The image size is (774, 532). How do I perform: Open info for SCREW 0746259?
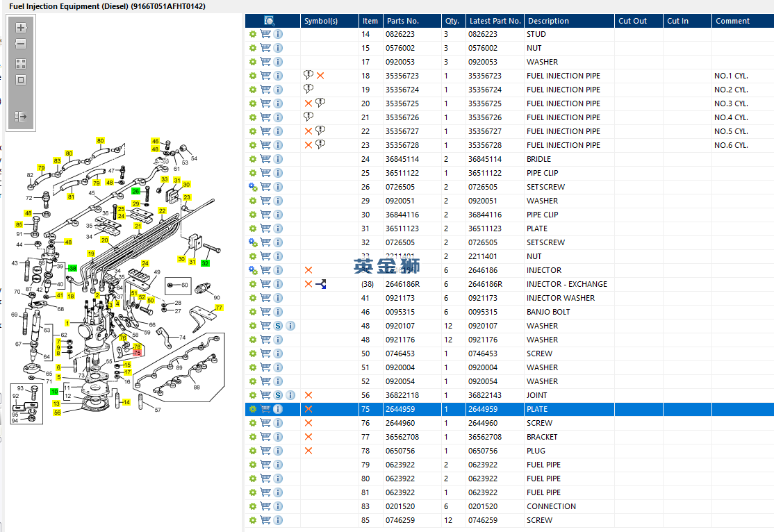pyautogui.click(x=278, y=520)
